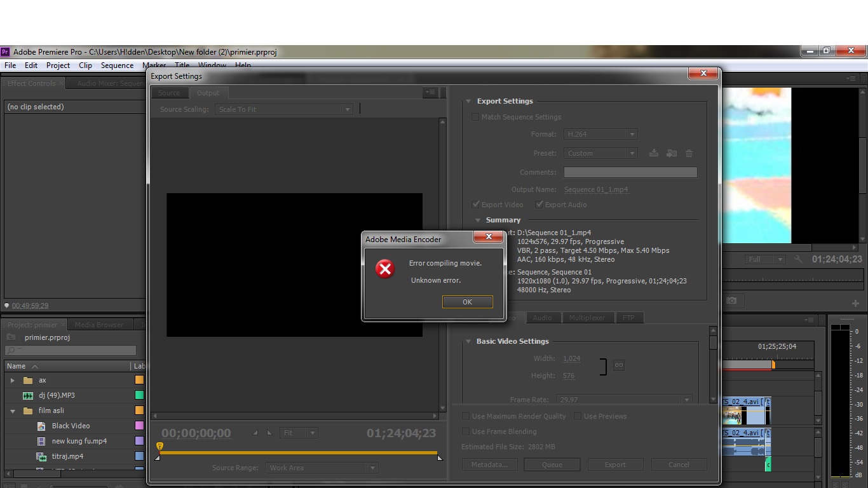This screenshot has width=868, height=488.
Task: Collapse the Export Settings section triangle
Action: click(x=468, y=101)
